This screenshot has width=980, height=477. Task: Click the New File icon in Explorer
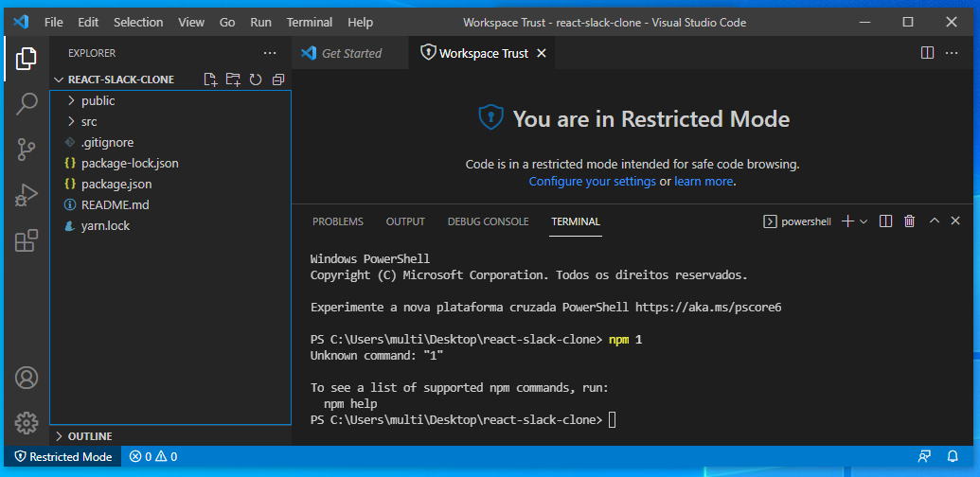(210, 79)
